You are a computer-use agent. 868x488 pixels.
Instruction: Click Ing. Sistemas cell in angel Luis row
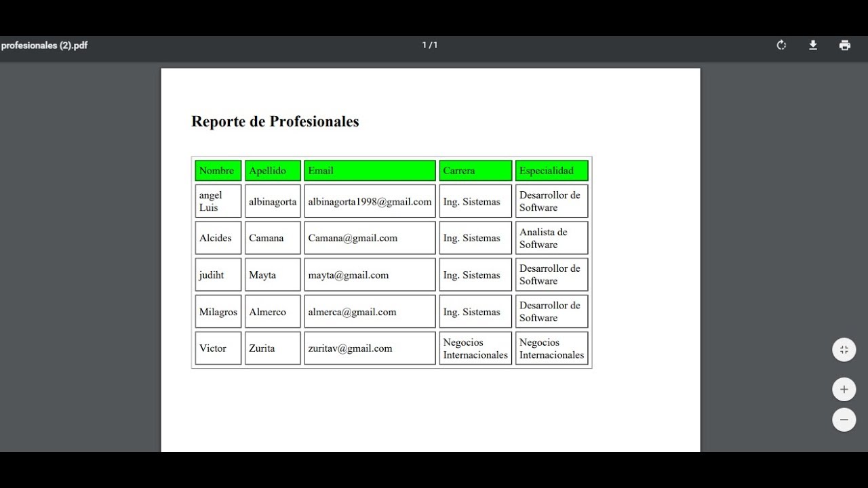[x=475, y=201]
